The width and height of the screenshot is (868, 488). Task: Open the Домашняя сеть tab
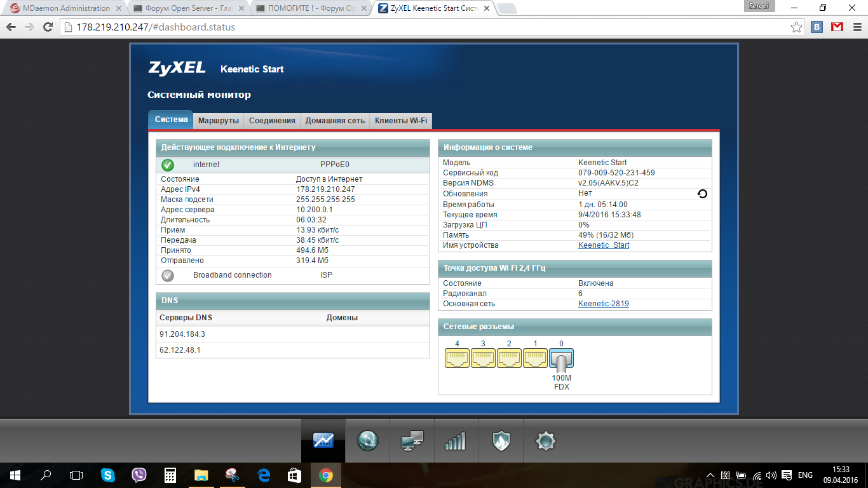coord(335,120)
